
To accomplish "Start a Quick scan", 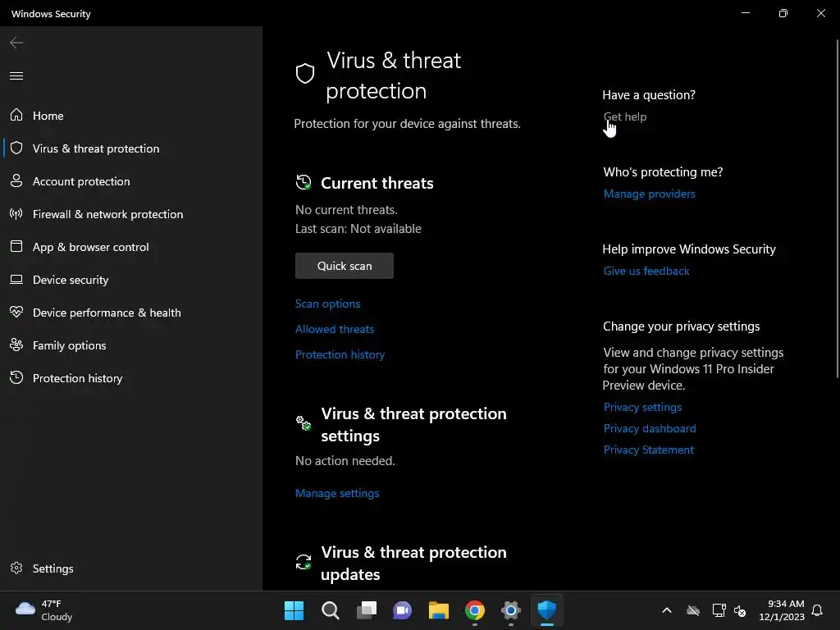I will pyautogui.click(x=345, y=266).
